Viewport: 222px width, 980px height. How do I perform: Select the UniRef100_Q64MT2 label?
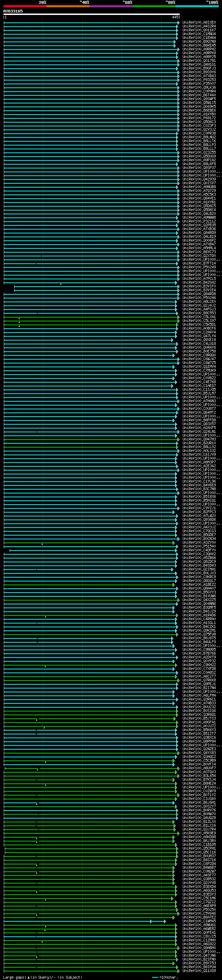point(199,412)
